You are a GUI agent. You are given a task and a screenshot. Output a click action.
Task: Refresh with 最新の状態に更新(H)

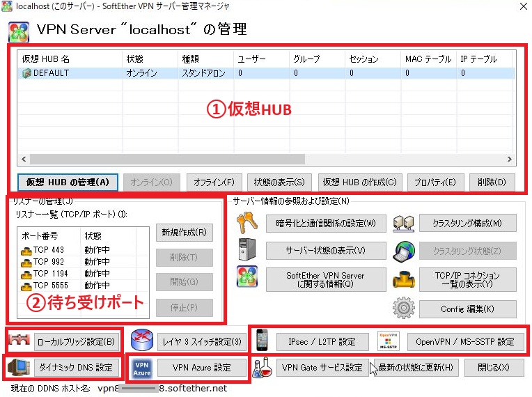coord(416,368)
